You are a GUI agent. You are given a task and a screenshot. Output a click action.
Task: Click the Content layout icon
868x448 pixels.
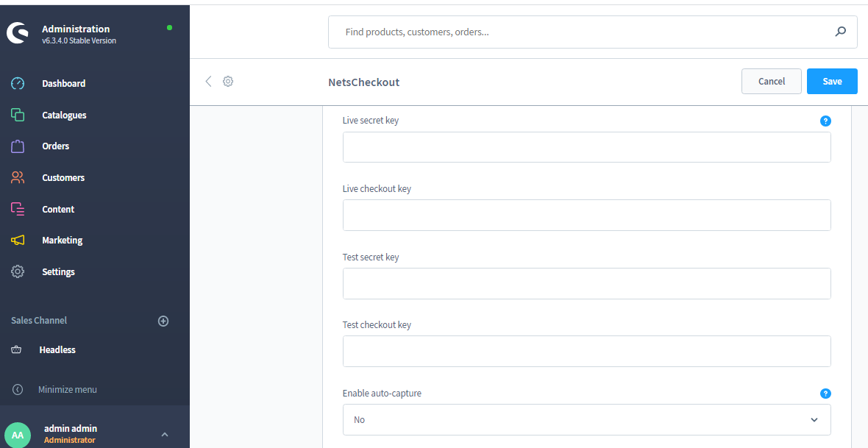tap(18, 209)
